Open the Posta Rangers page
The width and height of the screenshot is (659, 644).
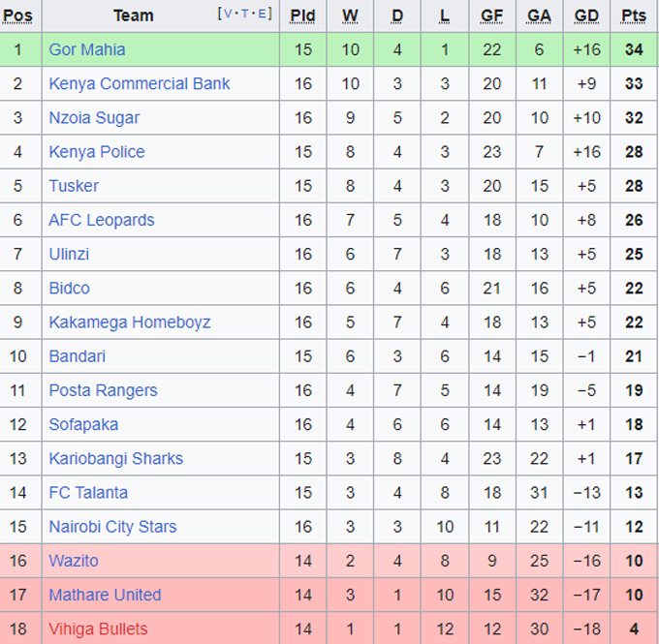(104, 390)
